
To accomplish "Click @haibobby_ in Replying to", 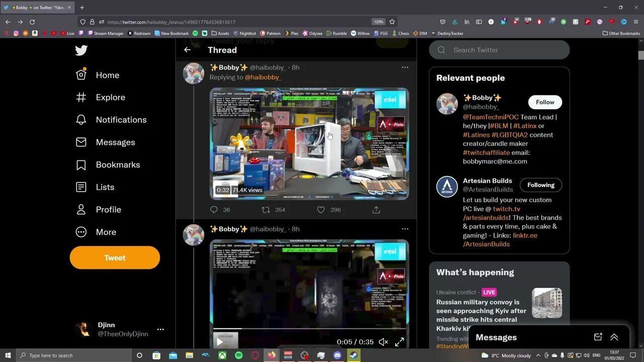I will click(x=263, y=77).
